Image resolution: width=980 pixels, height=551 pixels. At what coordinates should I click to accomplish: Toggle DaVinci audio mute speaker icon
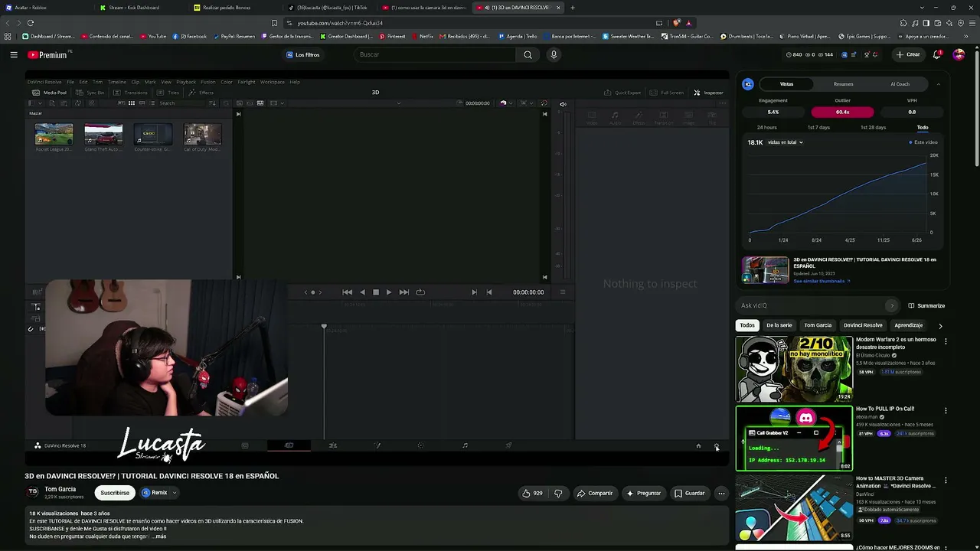pos(563,104)
